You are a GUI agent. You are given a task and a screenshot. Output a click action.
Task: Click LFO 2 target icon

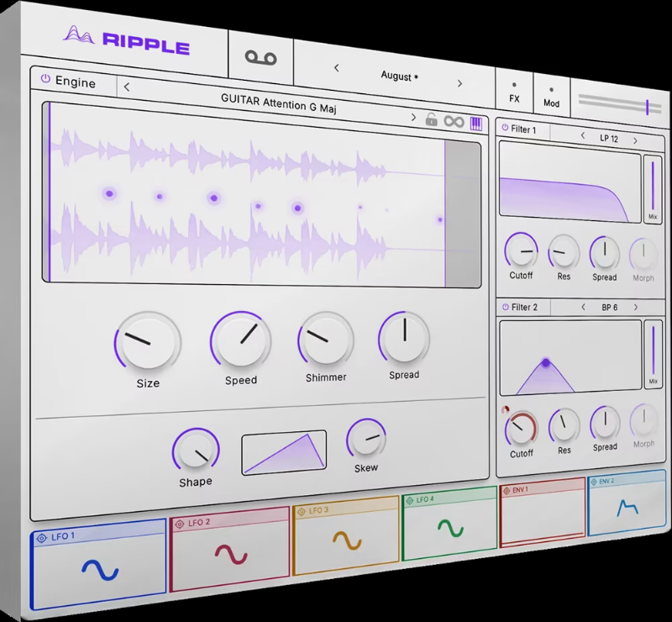pyautogui.click(x=180, y=524)
